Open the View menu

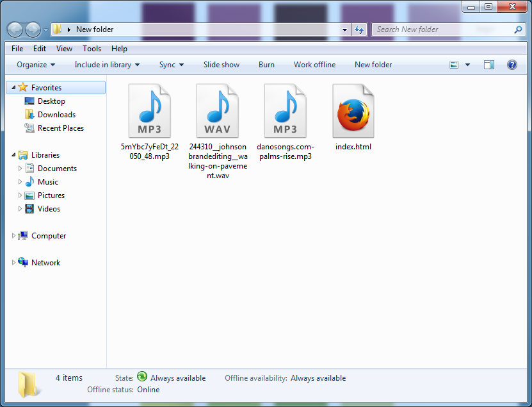[x=64, y=49]
